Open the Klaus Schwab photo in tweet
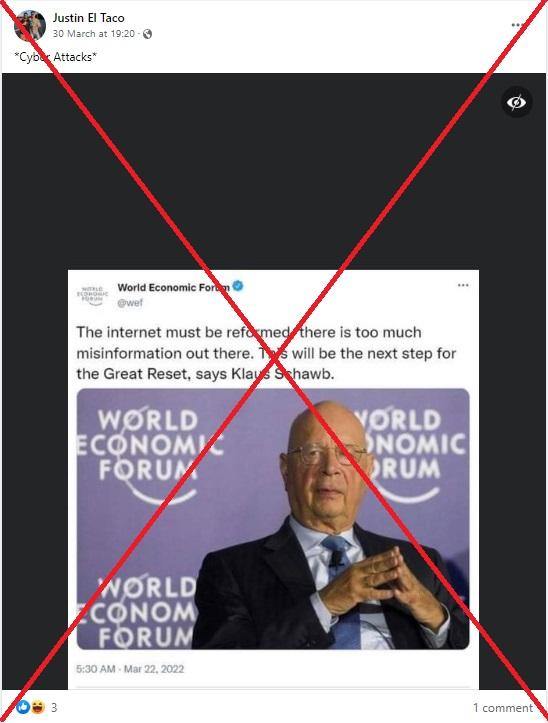 click(x=273, y=519)
